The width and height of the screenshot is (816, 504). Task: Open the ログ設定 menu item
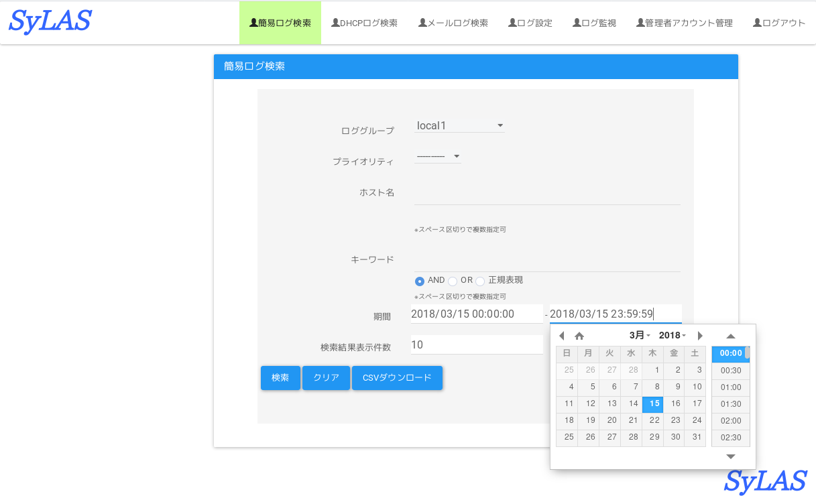[530, 23]
